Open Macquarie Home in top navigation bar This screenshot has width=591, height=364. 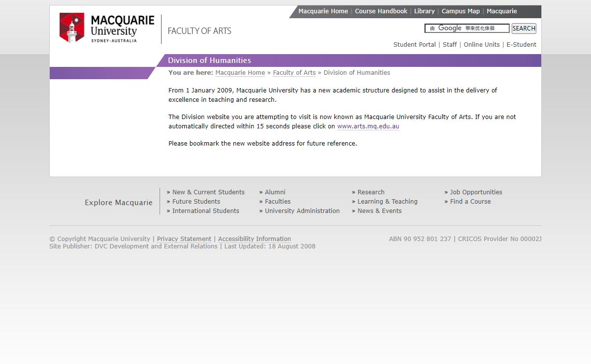[323, 11]
